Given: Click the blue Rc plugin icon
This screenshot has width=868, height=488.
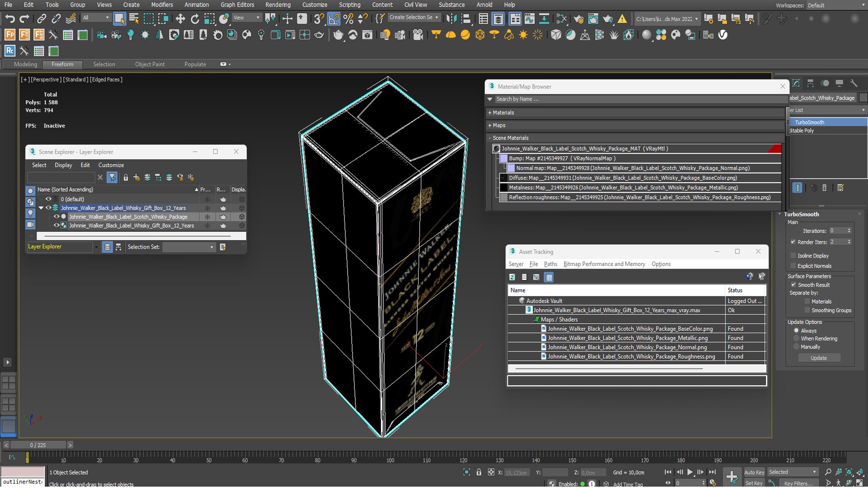Looking at the screenshot, I should (x=10, y=51).
